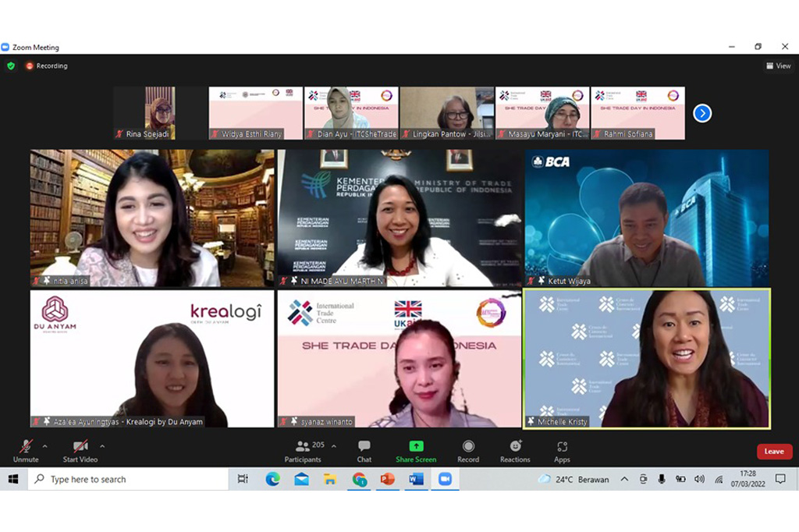Open the notification center icon

coord(780,479)
